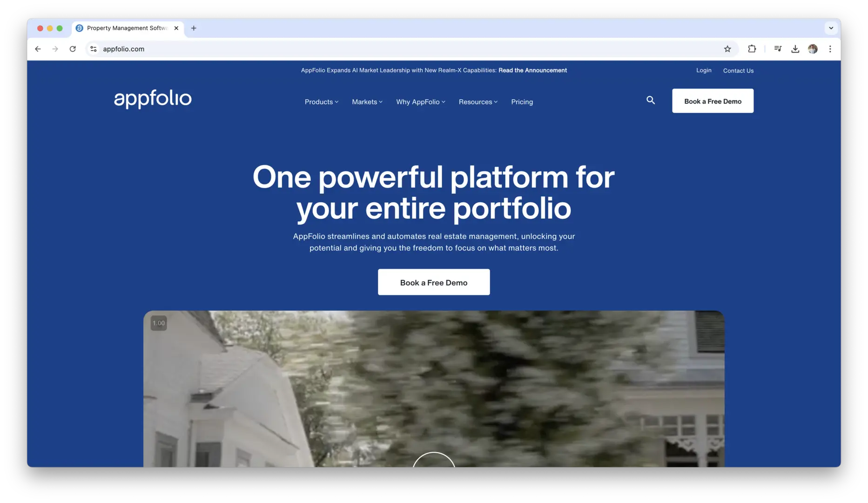
Task: View site information icon in address bar
Action: point(94,49)
